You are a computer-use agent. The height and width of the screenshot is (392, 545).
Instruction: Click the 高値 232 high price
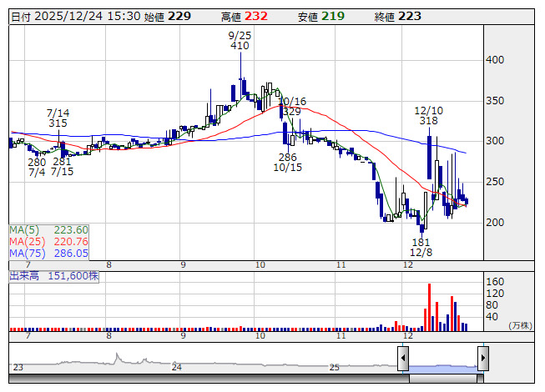click(244, 17)
